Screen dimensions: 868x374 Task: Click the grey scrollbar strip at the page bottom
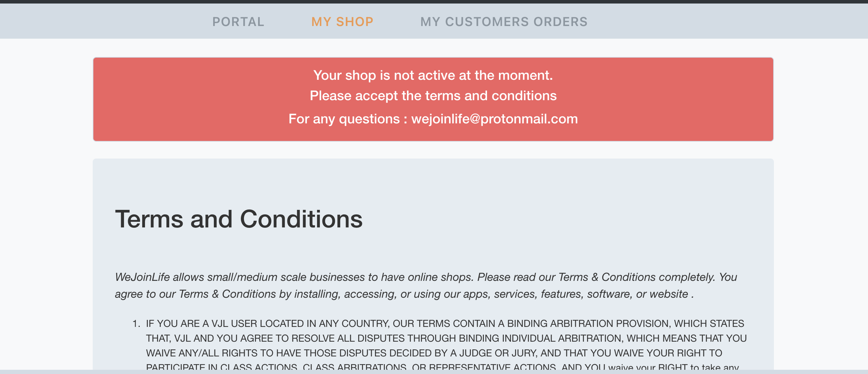click(x=434, y=372)
